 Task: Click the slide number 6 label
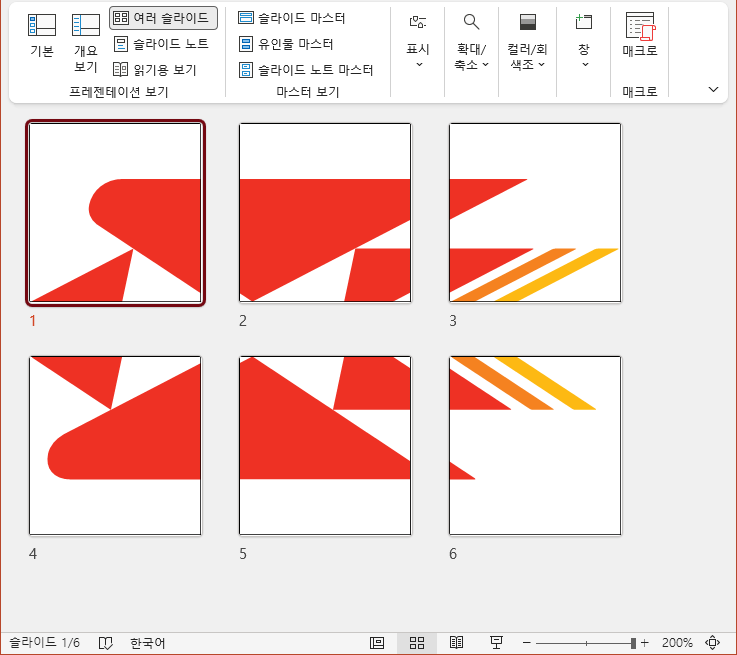pyautogui.click(x=453, y=554)
